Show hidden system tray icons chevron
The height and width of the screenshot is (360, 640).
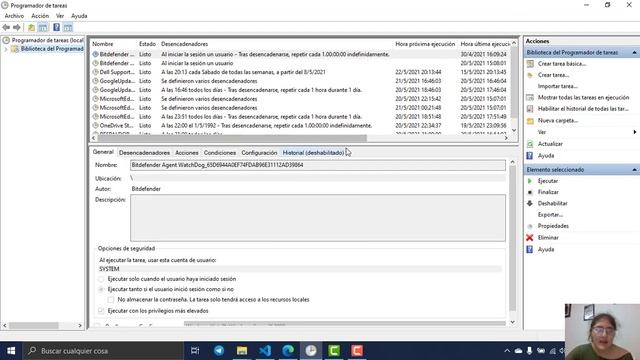pyautogui.click(x=507, y=351)
